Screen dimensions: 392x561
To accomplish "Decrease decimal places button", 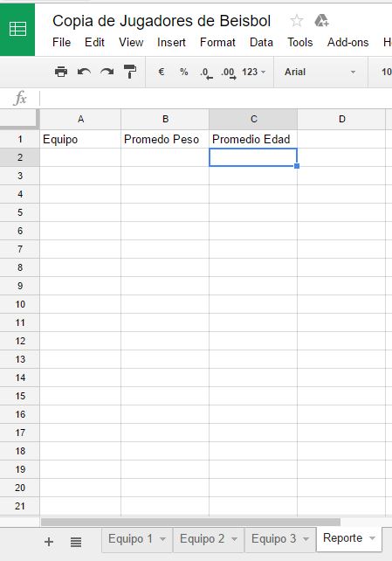I will click(x=206, y=73).
